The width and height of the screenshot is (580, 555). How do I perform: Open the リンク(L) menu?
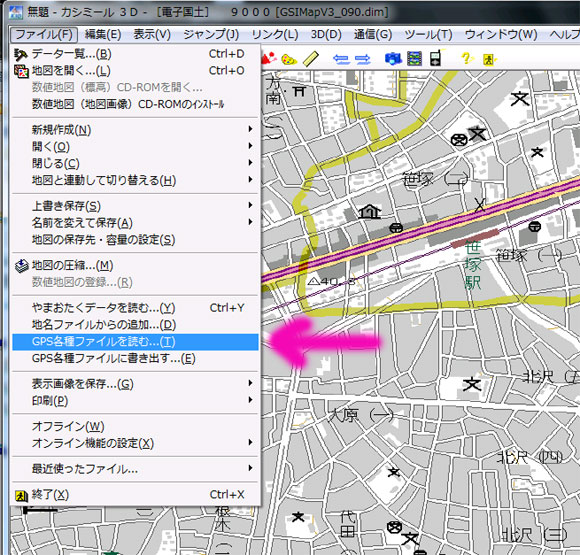pos(275,34)
